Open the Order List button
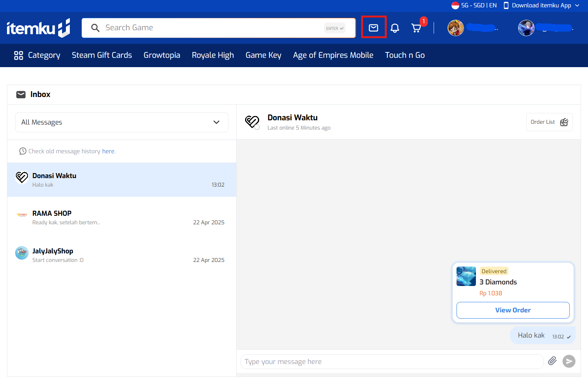 549,122
